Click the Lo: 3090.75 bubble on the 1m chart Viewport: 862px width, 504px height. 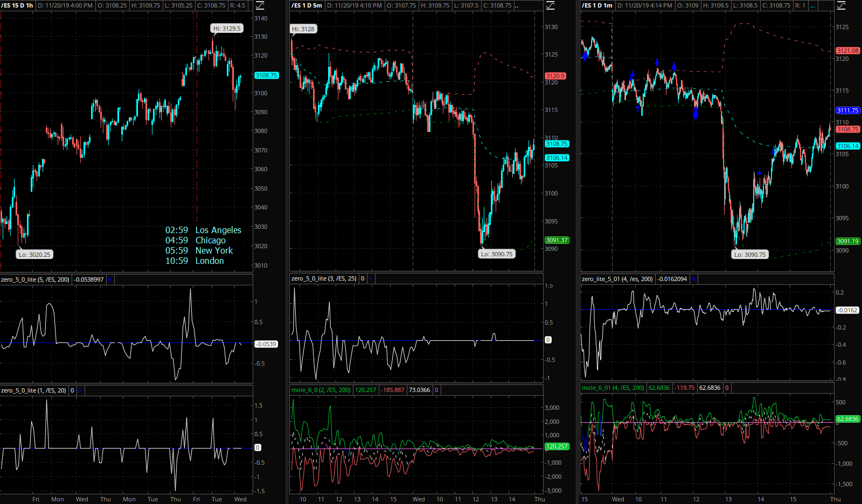coord(749,255)
